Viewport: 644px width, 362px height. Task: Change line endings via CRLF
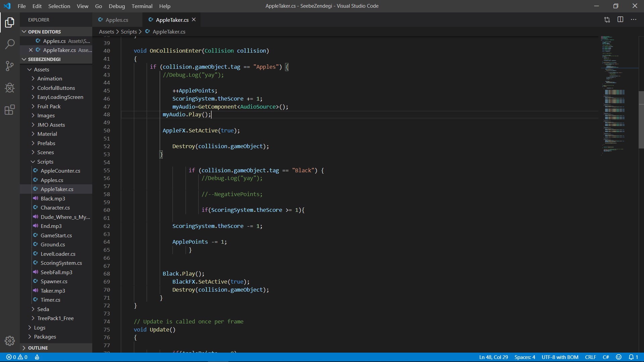click(x=590, y=357)
